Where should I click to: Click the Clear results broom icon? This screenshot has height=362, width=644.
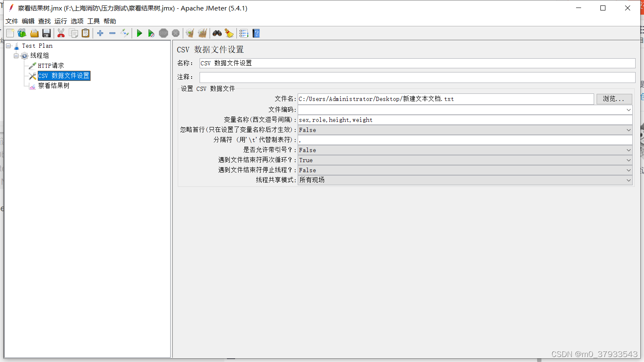click(190, 33)
